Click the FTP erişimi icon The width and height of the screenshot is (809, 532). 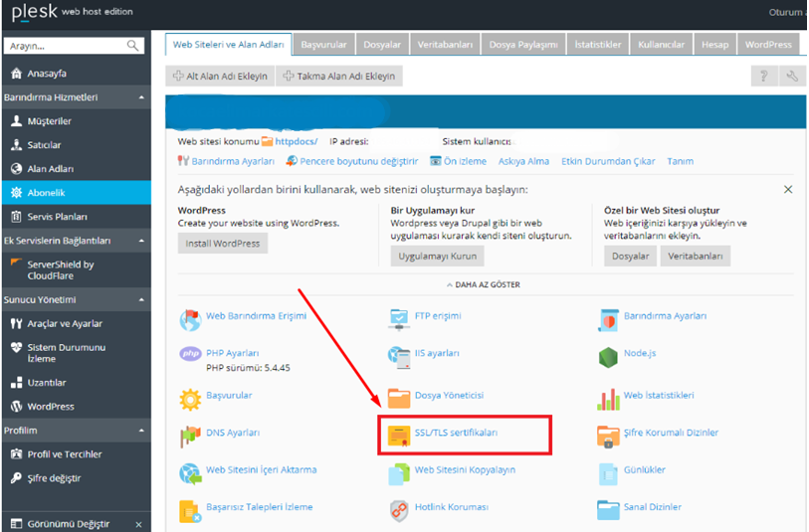point(400,317)
